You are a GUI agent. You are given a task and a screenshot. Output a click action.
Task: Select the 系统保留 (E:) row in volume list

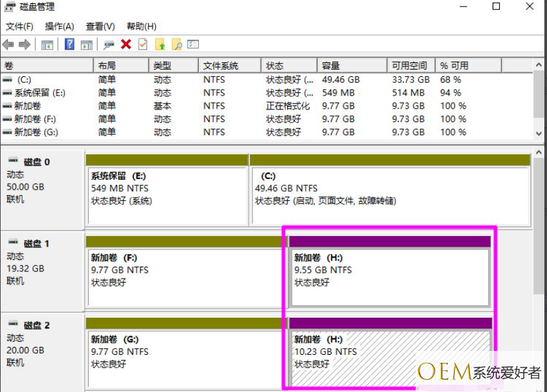click(267, 93)
